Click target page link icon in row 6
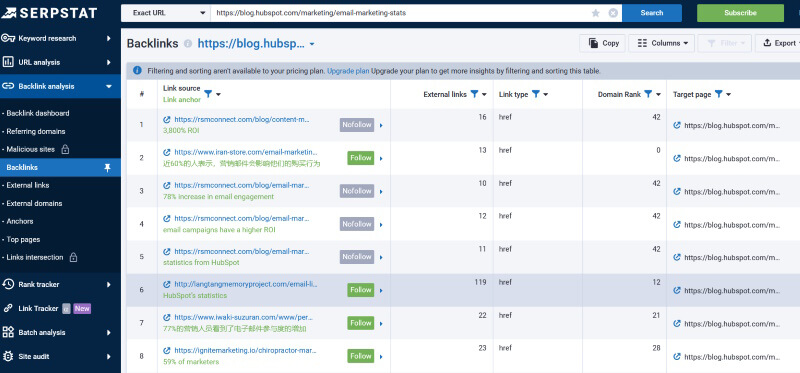The image size is (800, 373). point(677,290)
